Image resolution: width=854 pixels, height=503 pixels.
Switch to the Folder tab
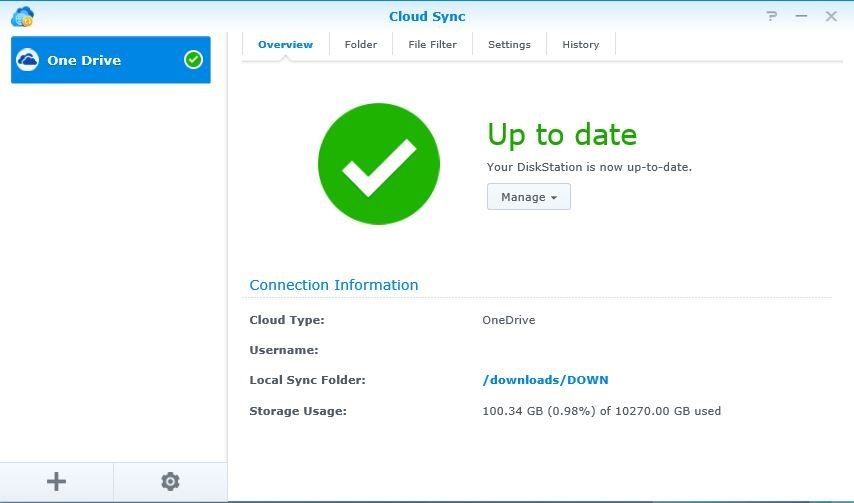(x=361, y=44)
